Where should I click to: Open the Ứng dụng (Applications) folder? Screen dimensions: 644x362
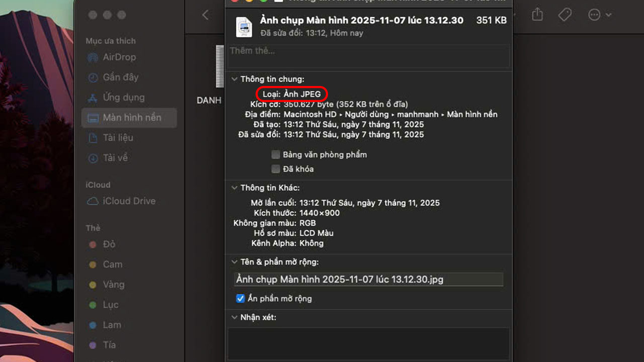(123, 98)
